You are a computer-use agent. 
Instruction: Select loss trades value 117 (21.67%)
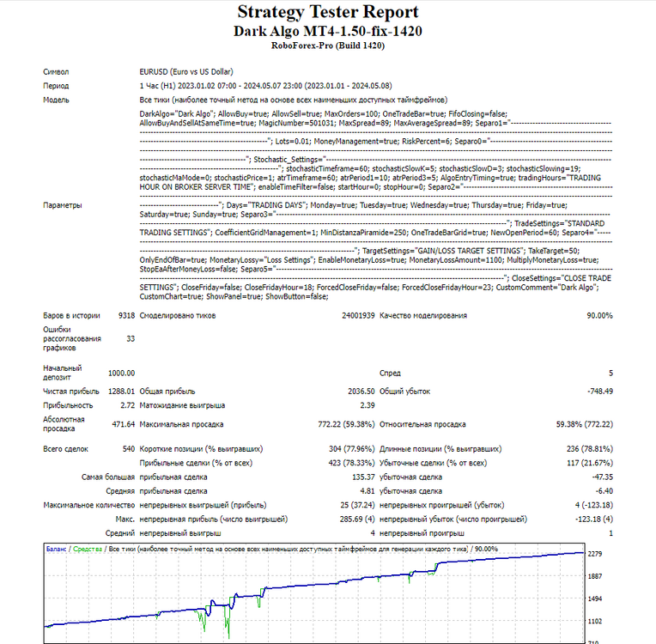tap(591, 463)
